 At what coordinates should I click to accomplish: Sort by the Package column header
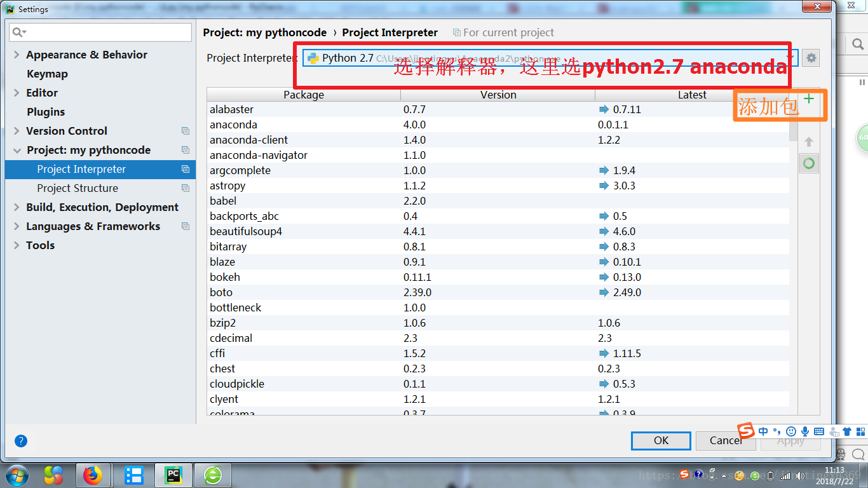[x=304, y=95]
